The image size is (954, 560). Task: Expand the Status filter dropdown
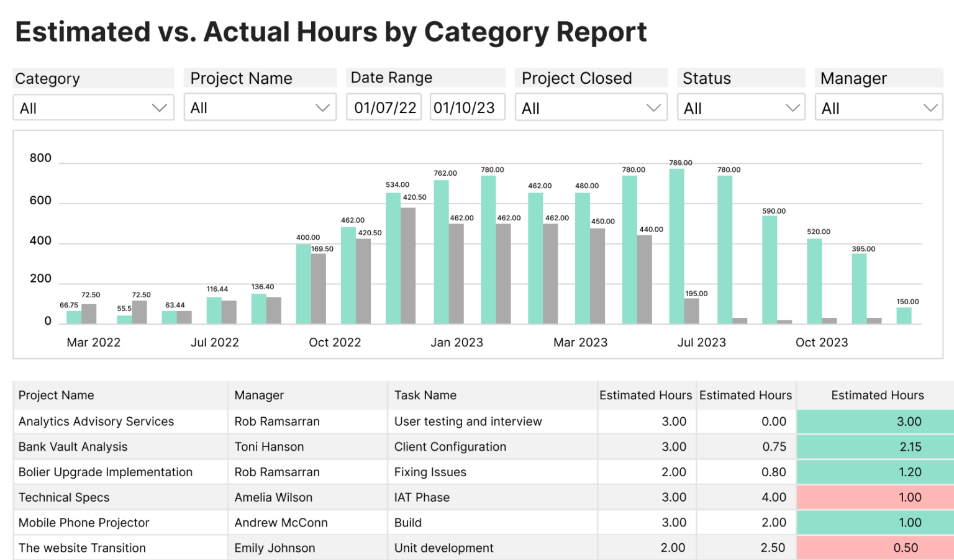(x=740, y=107)
